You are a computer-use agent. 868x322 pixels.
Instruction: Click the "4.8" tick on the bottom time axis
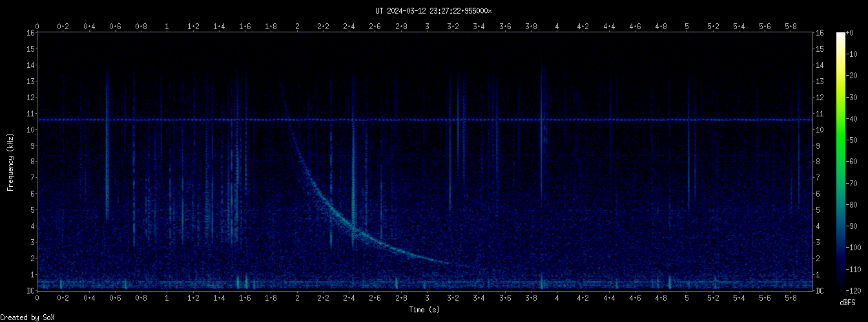pyautogui.click(x=661, y=298)
